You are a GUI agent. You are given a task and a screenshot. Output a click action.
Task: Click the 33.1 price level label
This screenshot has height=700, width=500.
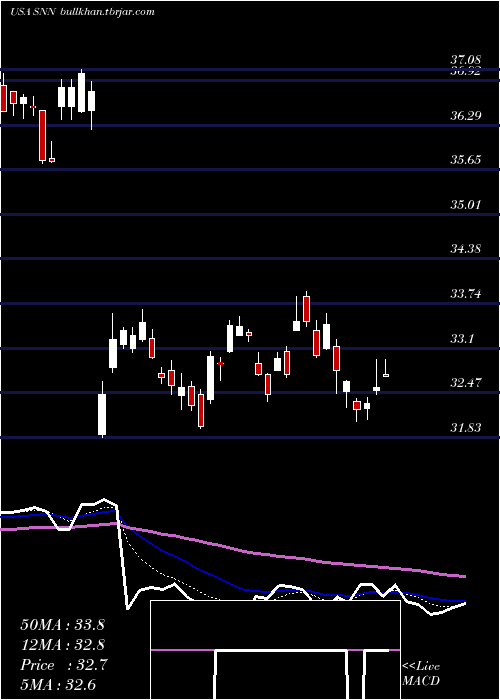pos(462,339)
